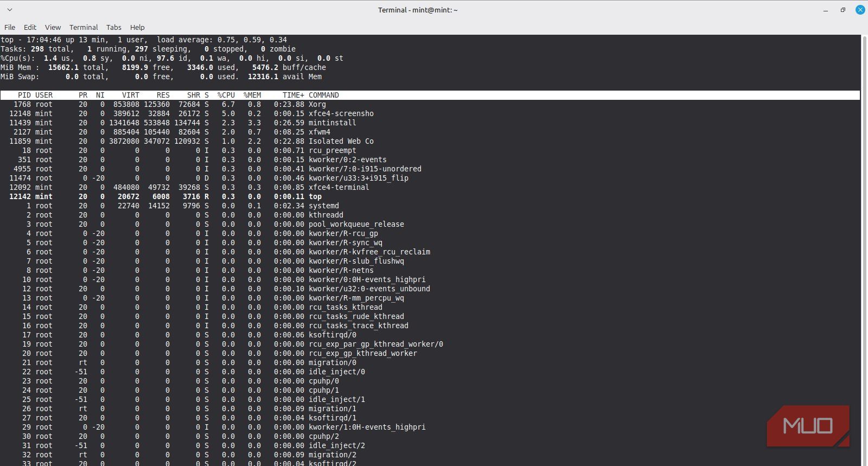This screenshot has height=466, width=868.
Task: Click ksoftirqd/0 command
Action: [x=333, y=335]
